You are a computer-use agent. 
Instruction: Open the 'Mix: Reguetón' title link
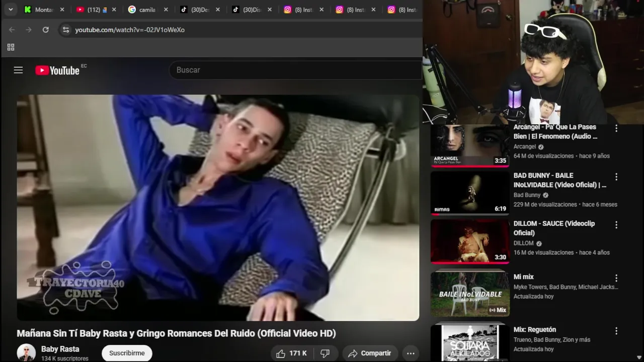(x=535, y=330)
